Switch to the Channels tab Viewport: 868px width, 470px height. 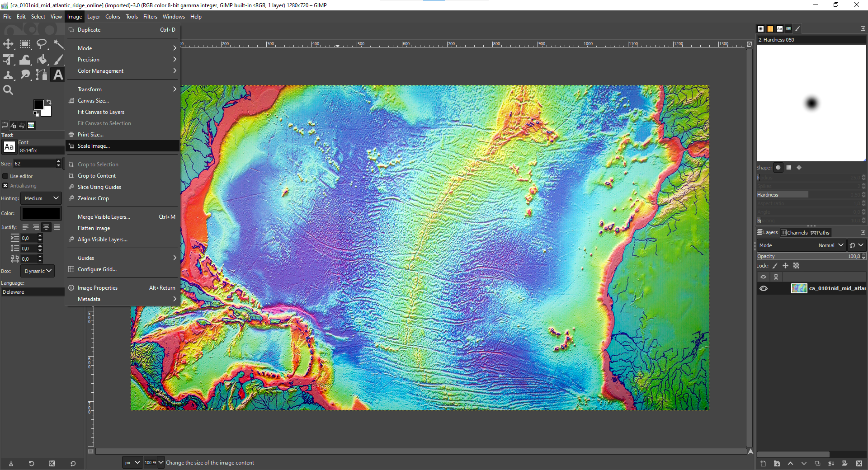pos(794,233)
